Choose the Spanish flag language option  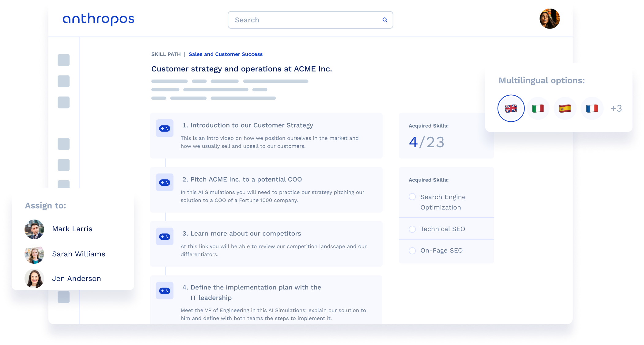[565, 108]
